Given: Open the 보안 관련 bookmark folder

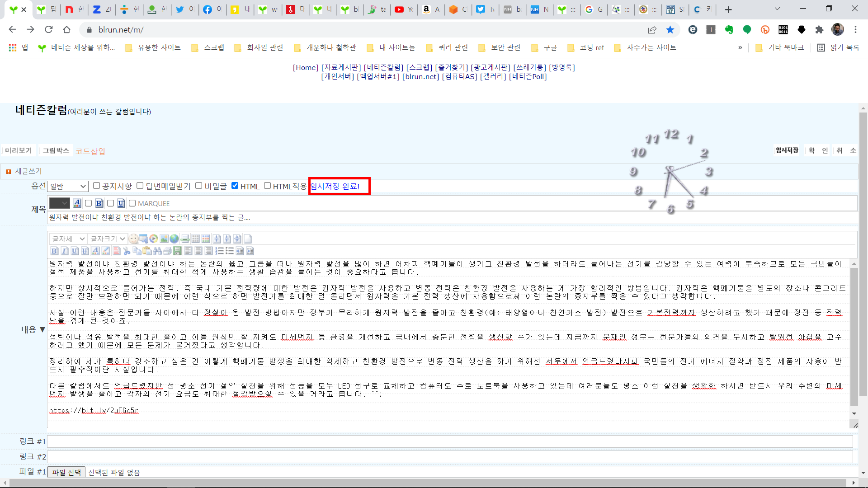Looking at the screenshot, I should click(x=500, y=47).
